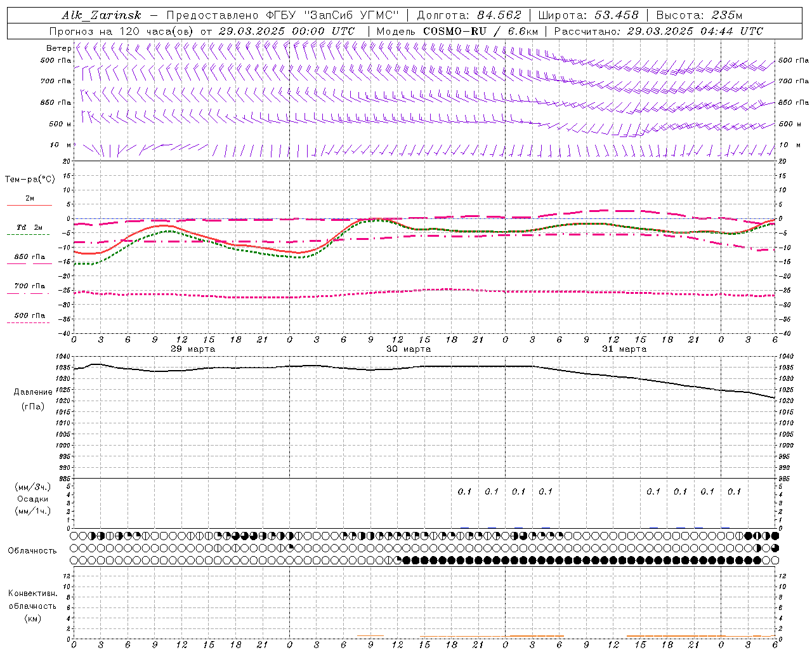Click the Осадки panel label
Viewport: 812px width, 650px height.
[33, 499]
